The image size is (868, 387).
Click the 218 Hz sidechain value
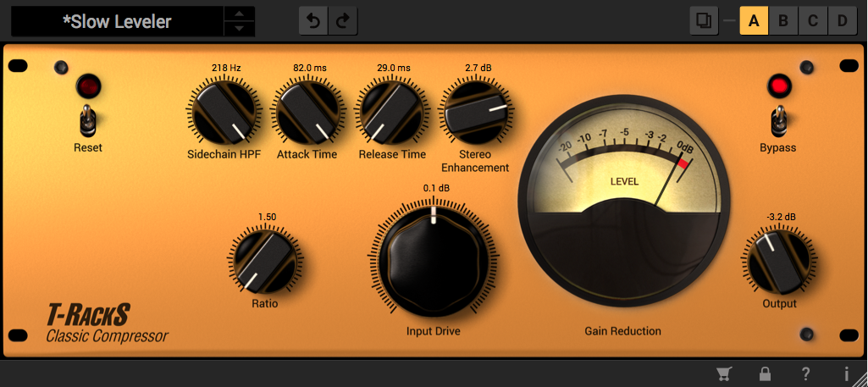click(226, 68)
